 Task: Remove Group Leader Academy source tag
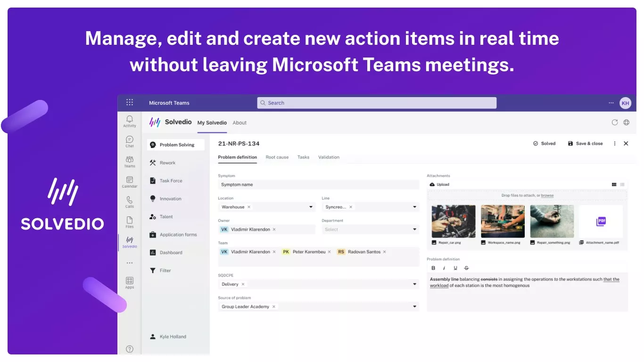274,307
